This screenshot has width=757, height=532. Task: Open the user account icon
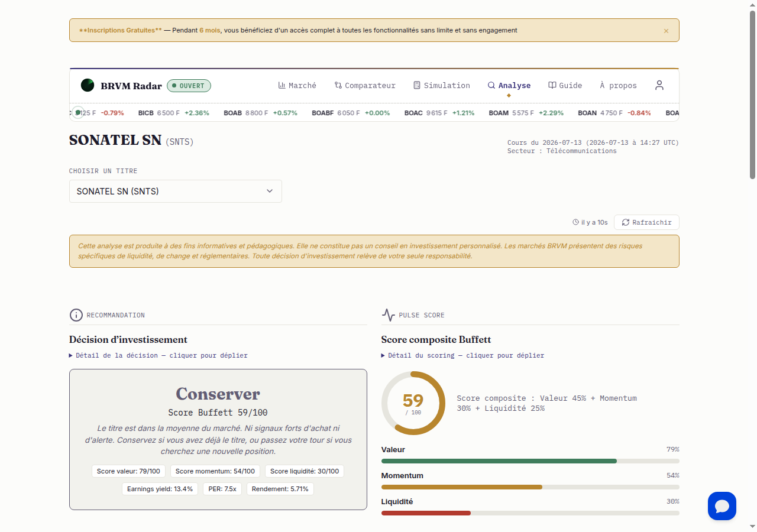(659, 86)
